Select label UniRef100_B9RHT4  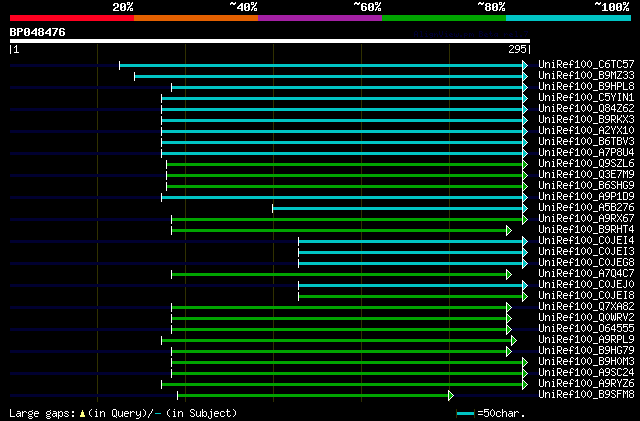click(586, 230)
